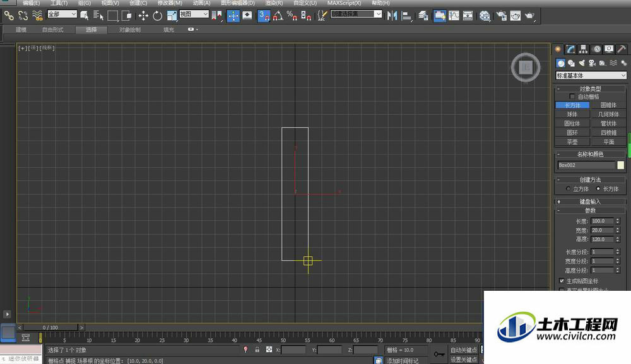Open the 视图 reference coordinate dropdown
The height and width of the screenshot is (364, 631).
[194, 14]
